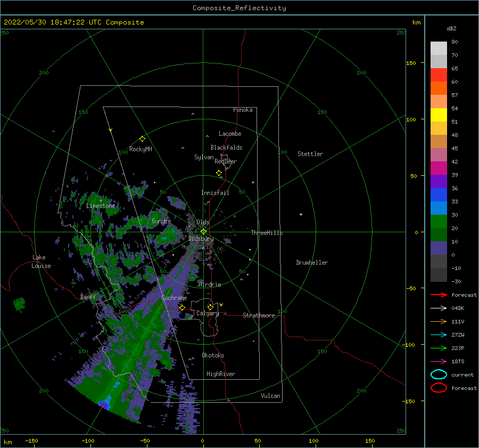Click the green 22JP arrow icon
The image size is (479, 448).
coord(439,348)
